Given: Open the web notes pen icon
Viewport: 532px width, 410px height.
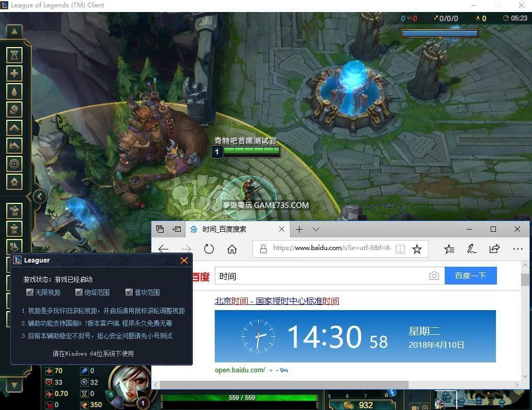Looking at the screenshot, I should click(x=471, y=249).
